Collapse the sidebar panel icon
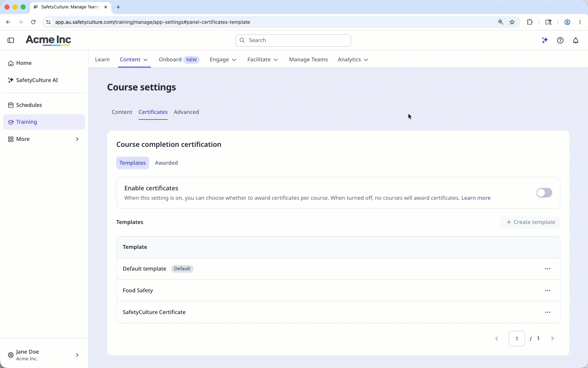The width and height of the screenshot is (588, 368). 11,40
